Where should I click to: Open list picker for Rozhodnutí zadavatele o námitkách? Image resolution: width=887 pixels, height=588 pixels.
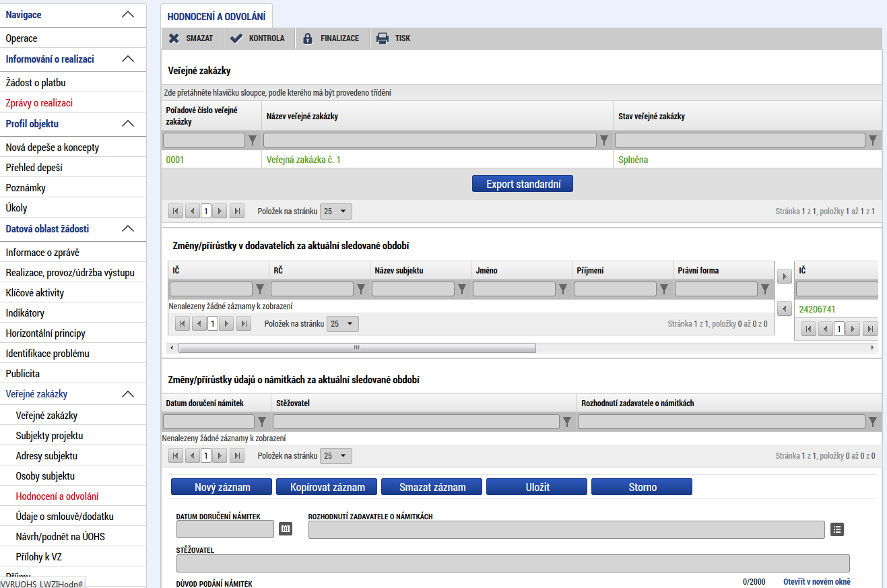point(837,529)
